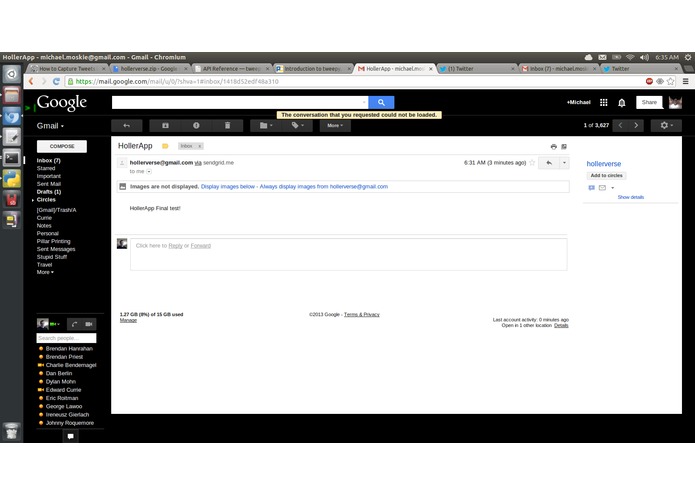Open chat with Brendan Hanrahan
The image size is (695, 494).
coord(69,349)
